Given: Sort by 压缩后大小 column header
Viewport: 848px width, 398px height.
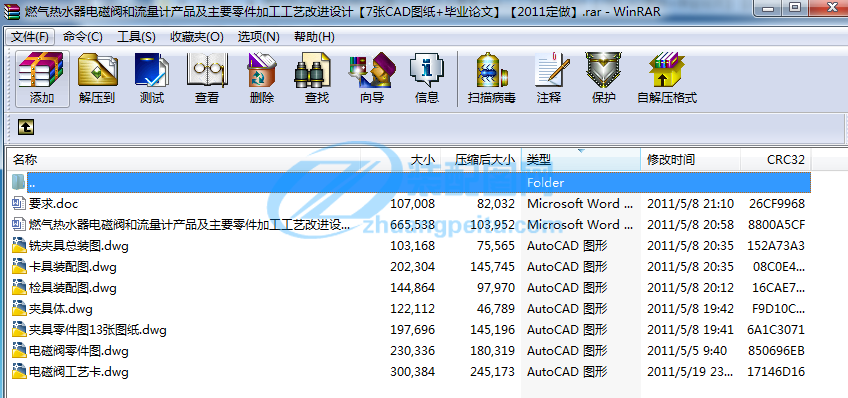Looking at the screenshot, I should point(481,160).
